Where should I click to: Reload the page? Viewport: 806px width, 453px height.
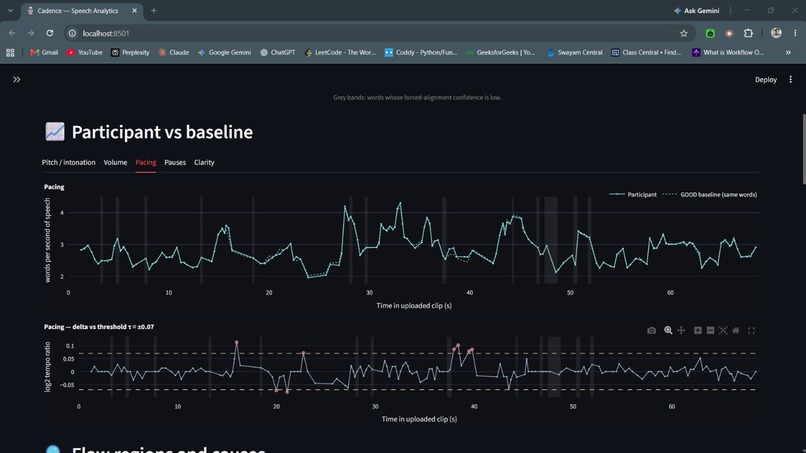click(x=50, y=33)
